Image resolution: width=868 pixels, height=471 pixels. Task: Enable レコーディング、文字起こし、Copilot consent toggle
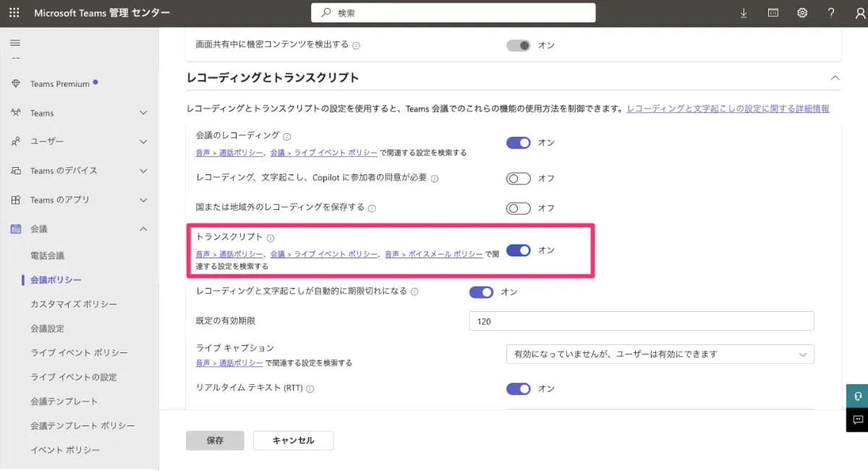519,178
